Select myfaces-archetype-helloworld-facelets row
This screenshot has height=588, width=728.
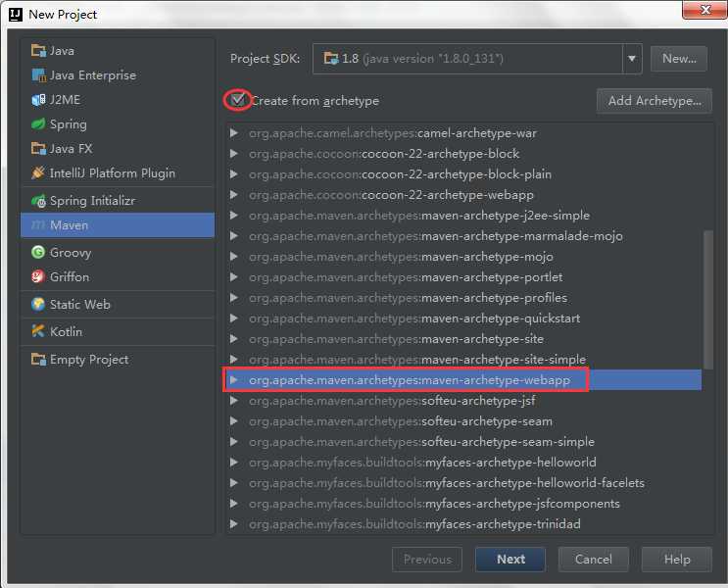point(464,483)
